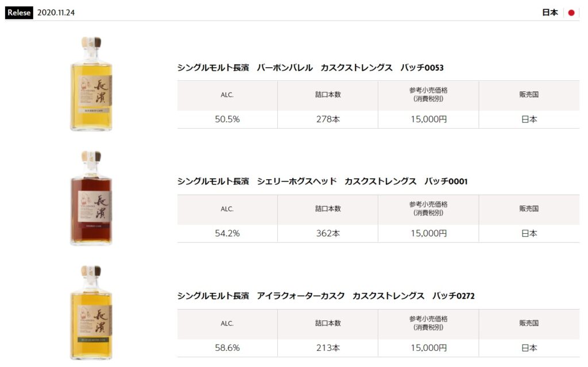Screen dimensions: 588x367
Task: Click the black Relese badge
Action: 19,13
